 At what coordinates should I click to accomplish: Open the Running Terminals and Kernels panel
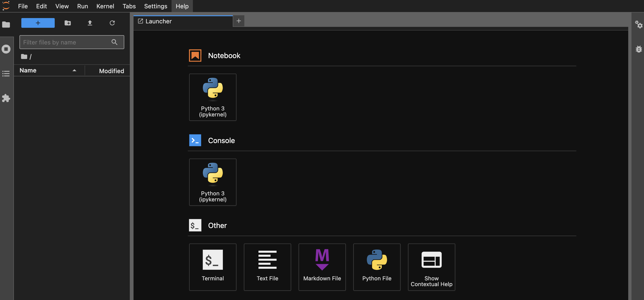[6, 49]
